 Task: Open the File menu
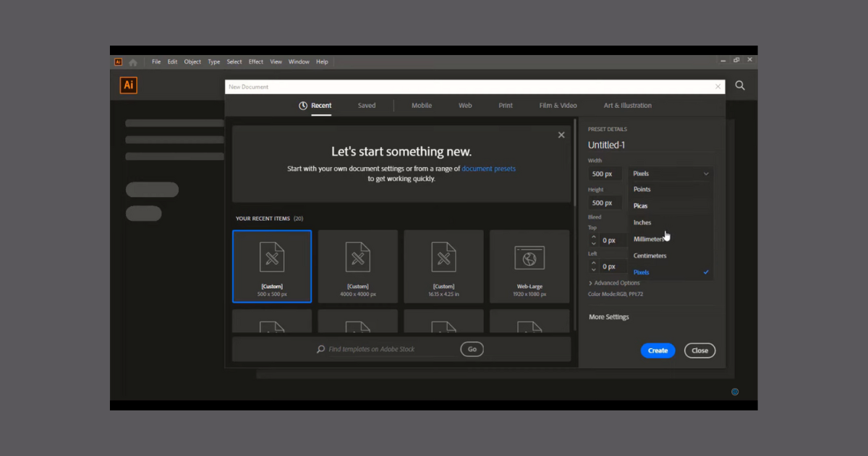pos(156,62)
